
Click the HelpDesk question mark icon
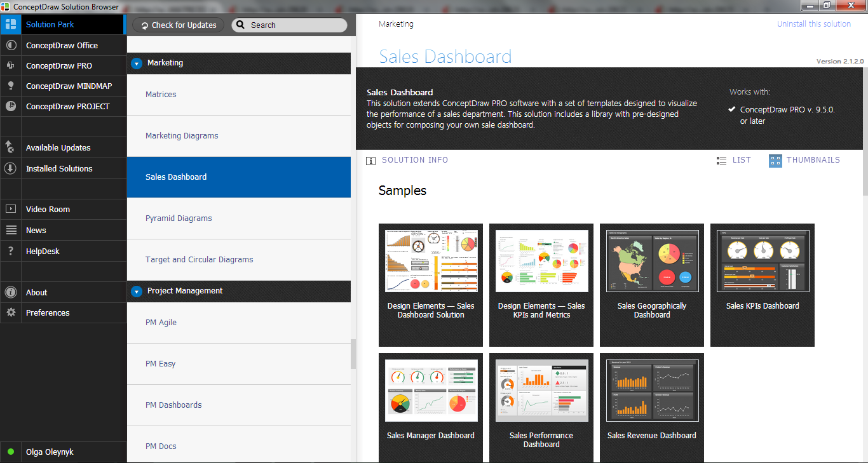(x=10, y=251)
